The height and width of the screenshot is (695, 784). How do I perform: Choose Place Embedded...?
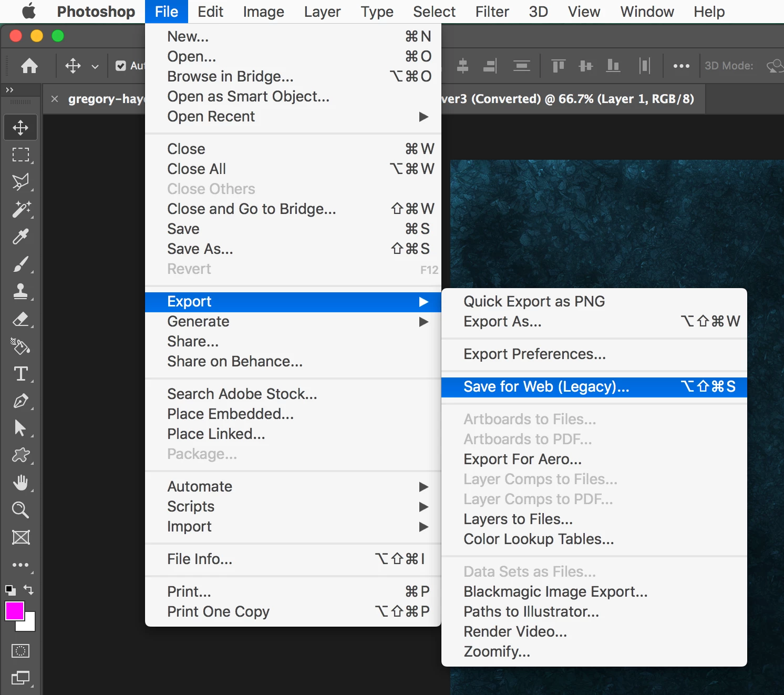(x=293, y=414)
